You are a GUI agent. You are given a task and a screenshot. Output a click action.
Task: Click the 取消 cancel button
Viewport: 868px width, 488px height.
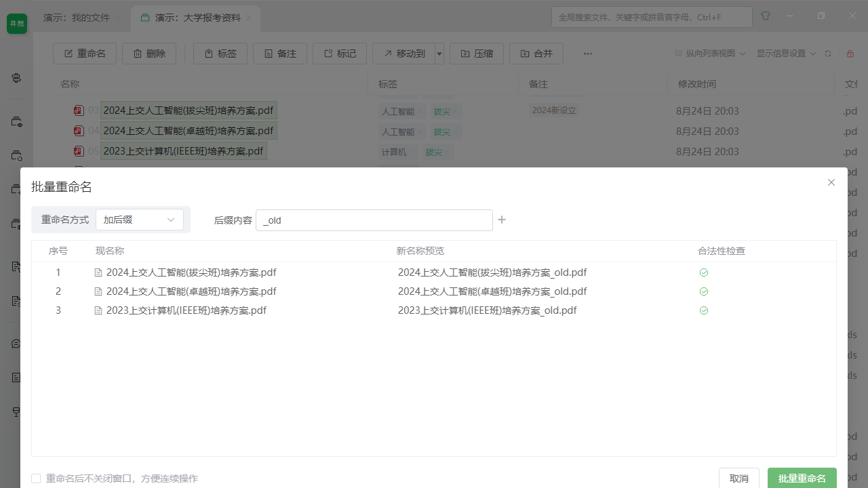(738, 478)
